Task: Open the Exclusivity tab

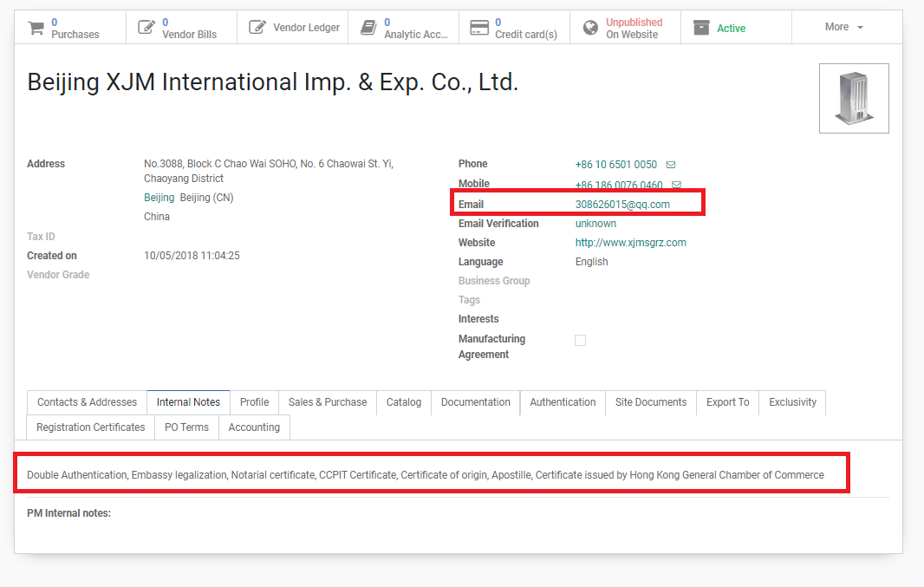Action: tap(792, 402)
